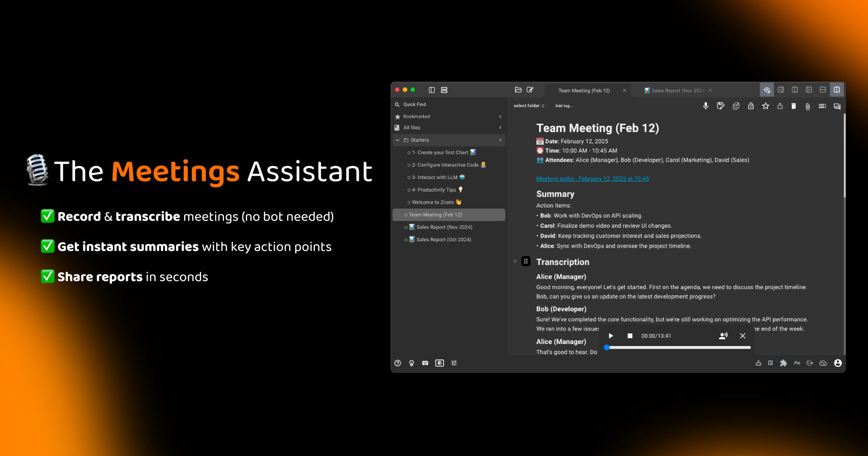Image resolution: width=868 pixels, height=456 pixels.
Task: Click the lightbulb tips icon
Action: [411, 363]
